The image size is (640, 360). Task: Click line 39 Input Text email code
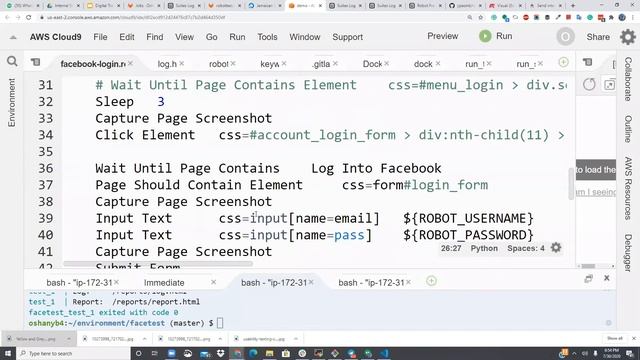(x=314, y=218)
